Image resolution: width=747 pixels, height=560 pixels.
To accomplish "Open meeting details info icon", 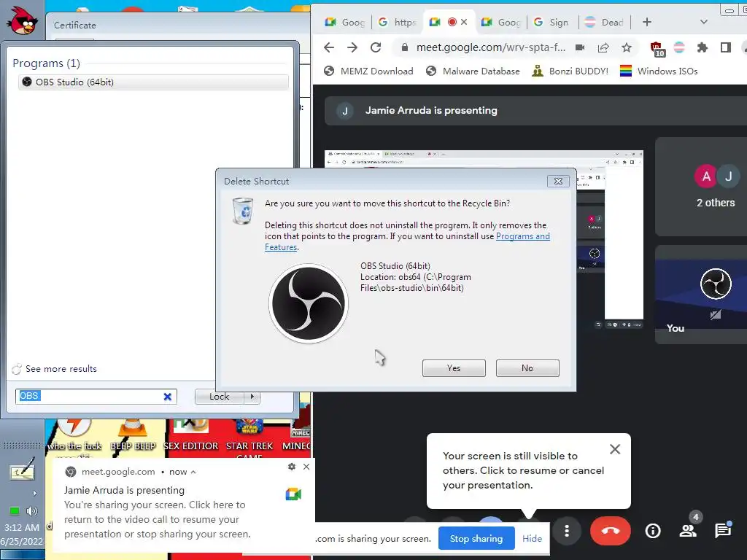I will click(x=653, y=531).
